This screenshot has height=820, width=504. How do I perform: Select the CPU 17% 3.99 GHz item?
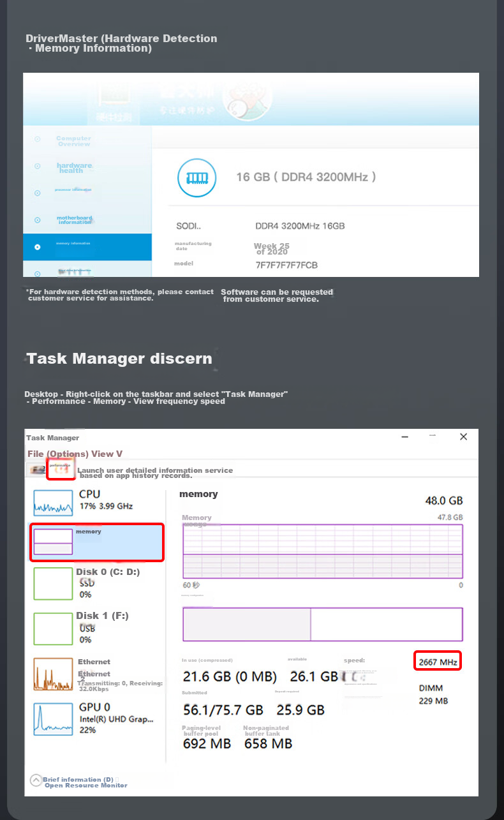(96, 502)
